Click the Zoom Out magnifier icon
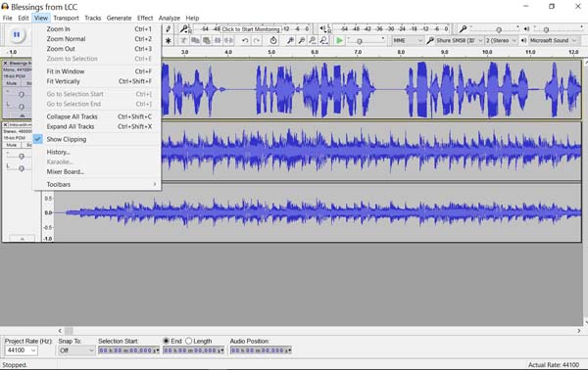 pyautogui.click(x=301, y=40)
